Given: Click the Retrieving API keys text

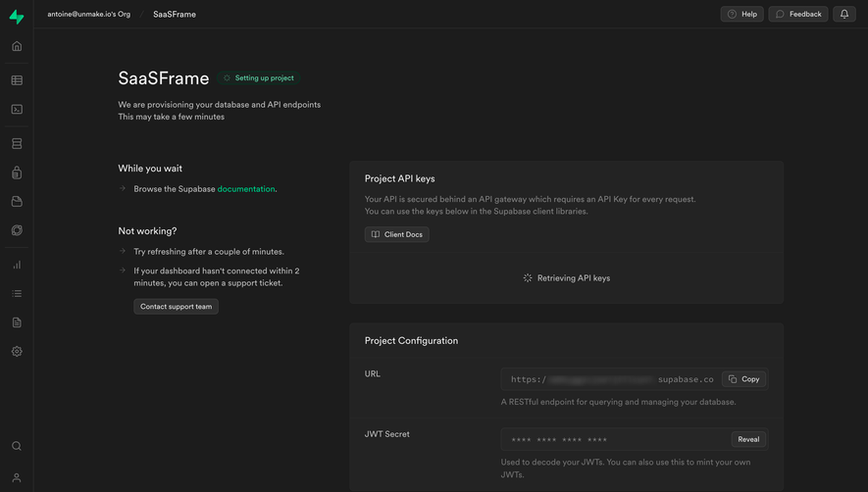Looking at the screenshot, I should point(574,277).
